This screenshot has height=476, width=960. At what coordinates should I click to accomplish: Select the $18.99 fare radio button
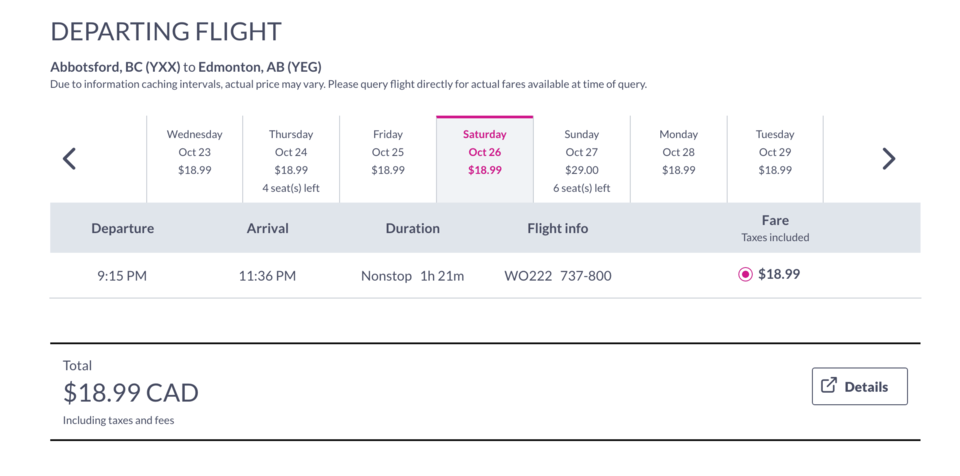pos(745,275)
